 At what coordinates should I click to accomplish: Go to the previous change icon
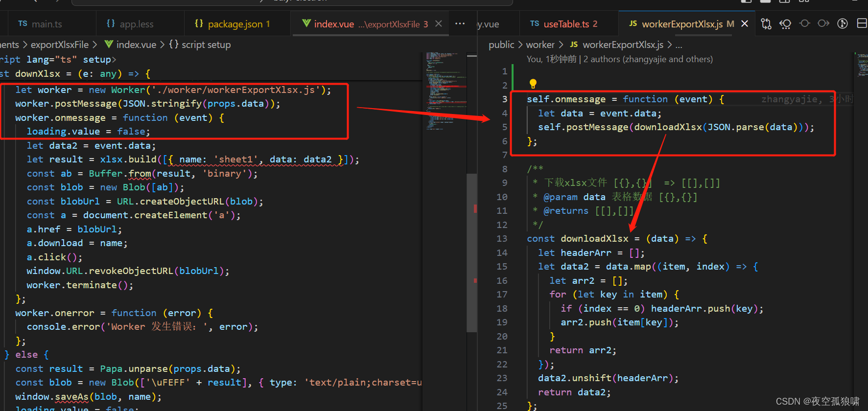[x=804, y=23]
